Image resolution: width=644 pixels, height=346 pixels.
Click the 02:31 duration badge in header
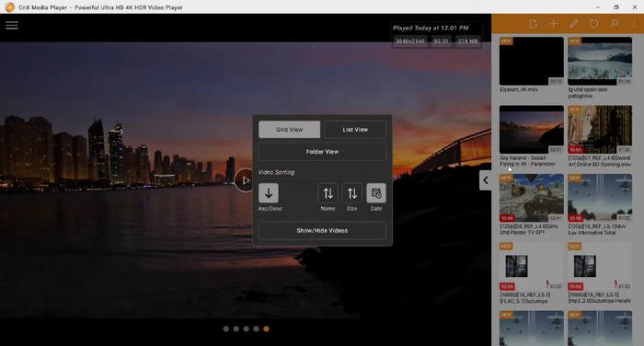pos(441,41)
